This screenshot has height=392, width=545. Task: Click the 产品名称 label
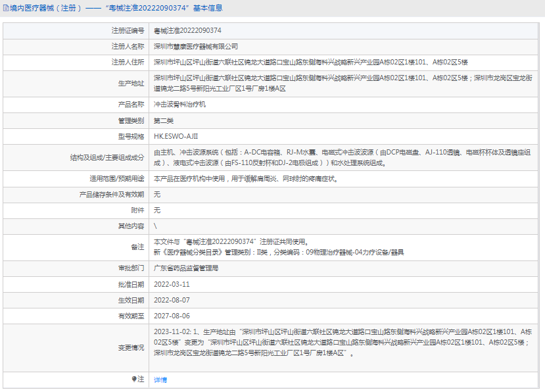click(x=131, y=105)
